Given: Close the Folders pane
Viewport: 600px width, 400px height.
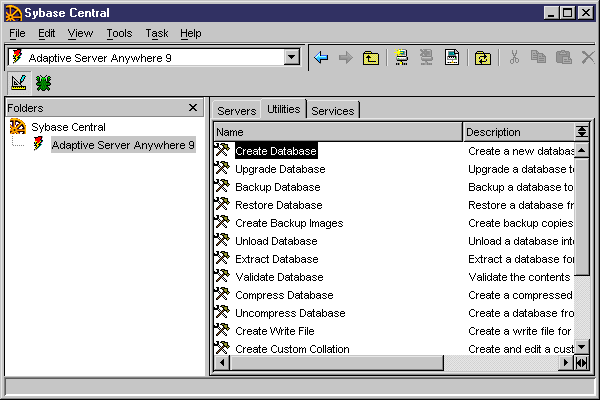Looking at the screenshot, I should point(193,108).
